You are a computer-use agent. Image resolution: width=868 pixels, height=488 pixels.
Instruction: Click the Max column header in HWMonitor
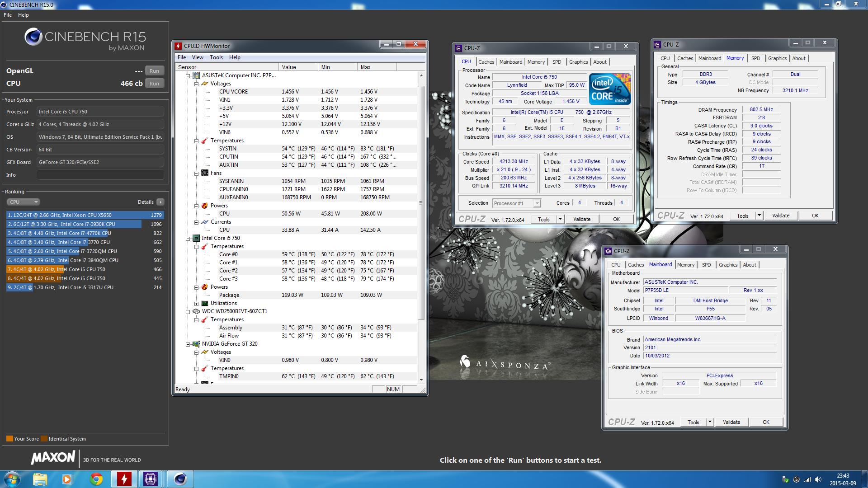click(377, 67)
